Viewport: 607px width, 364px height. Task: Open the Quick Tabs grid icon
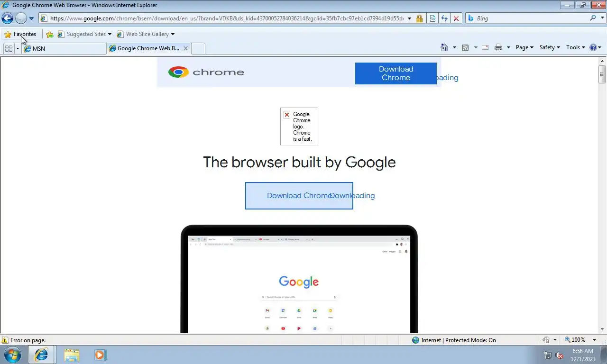[9, 48]
